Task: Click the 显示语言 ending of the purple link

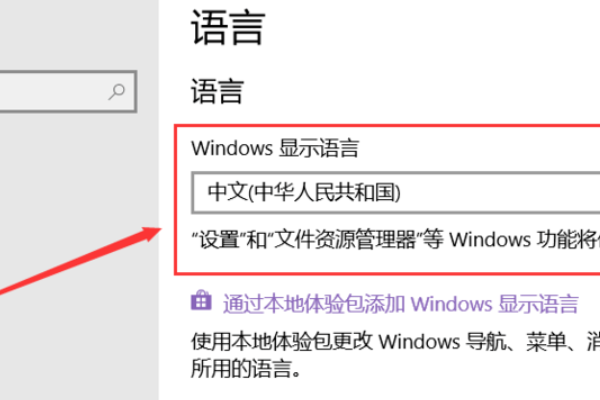Action: point(538,304)
